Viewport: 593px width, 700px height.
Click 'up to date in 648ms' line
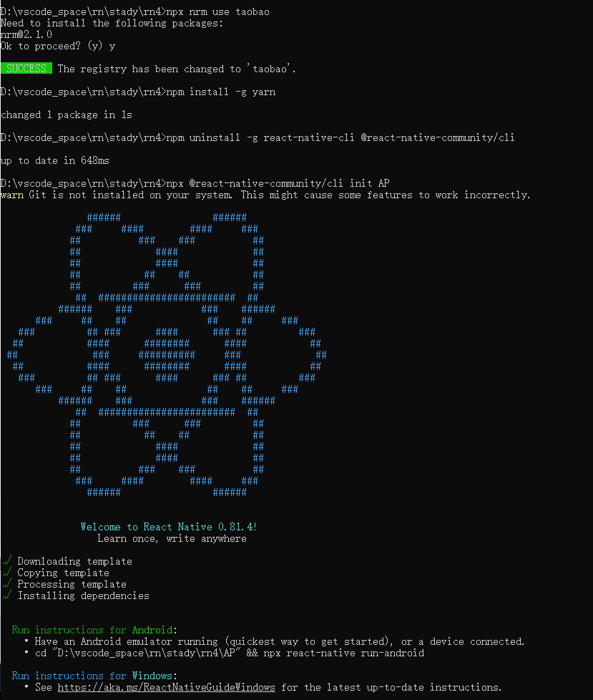coord(55,161)
